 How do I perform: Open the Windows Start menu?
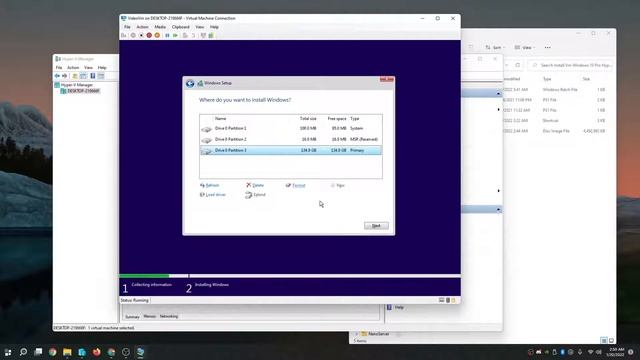tap(8, 352)
